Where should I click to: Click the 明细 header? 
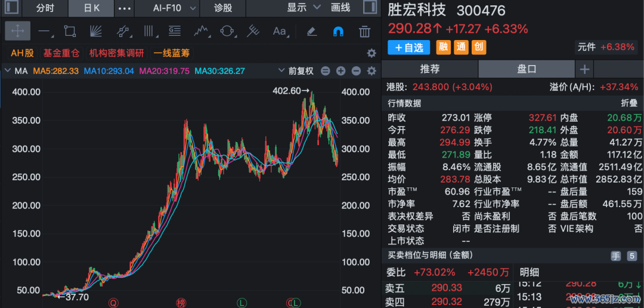[x=529, y=272]
